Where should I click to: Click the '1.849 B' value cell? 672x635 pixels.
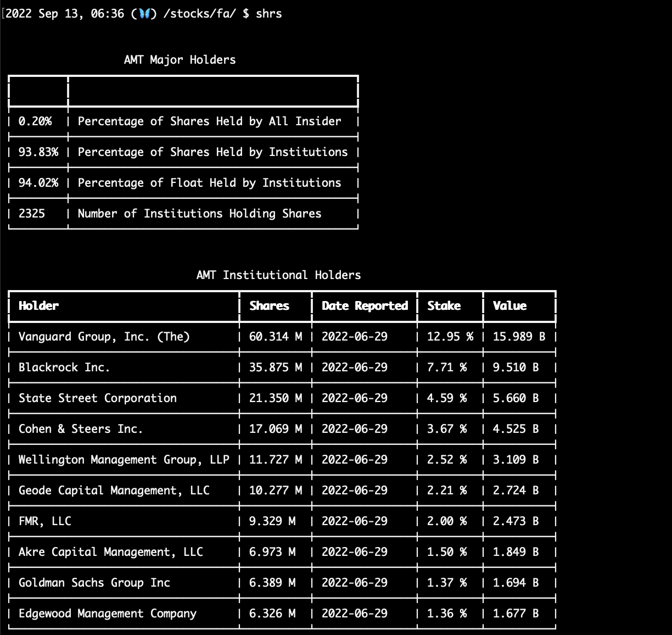click(516, 552)
